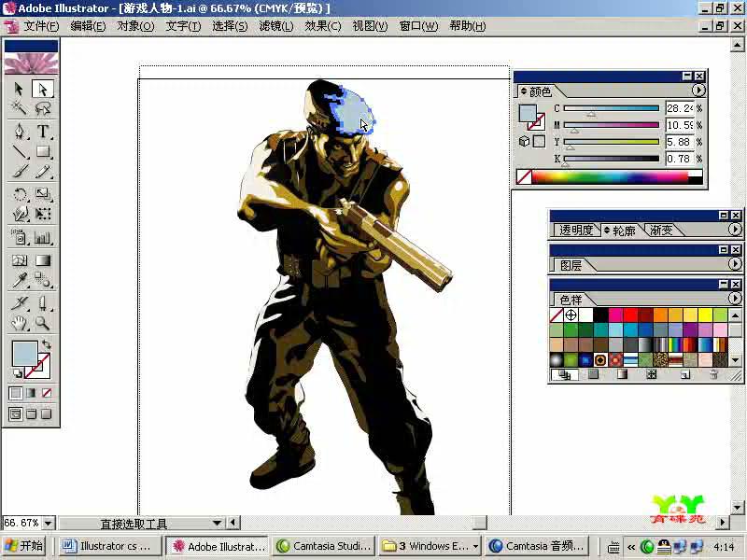Image resolution: width=747 pixels, height=560 pixels.
Task: Select the Type tool
Action: 42,131
